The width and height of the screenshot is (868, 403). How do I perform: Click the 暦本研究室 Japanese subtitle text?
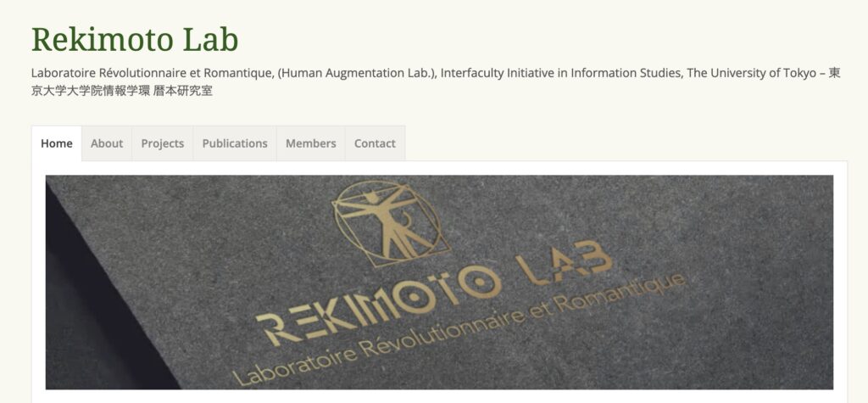click(x=183, y=91)
